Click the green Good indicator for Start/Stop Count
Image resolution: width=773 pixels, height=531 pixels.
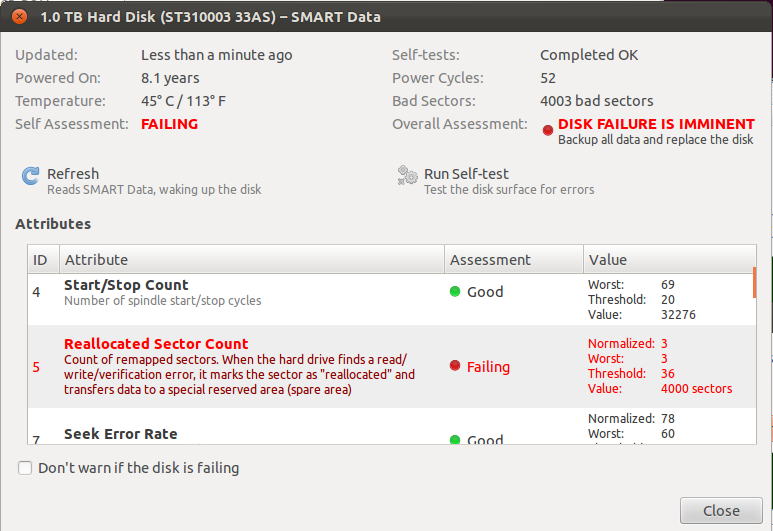454,292
